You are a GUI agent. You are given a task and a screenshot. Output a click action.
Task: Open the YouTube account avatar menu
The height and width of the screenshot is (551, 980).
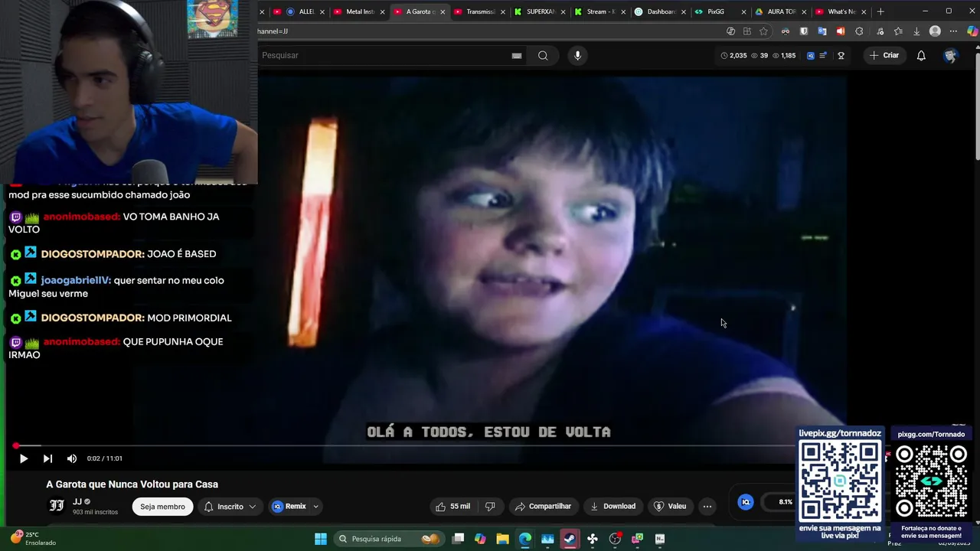(950, 55)
